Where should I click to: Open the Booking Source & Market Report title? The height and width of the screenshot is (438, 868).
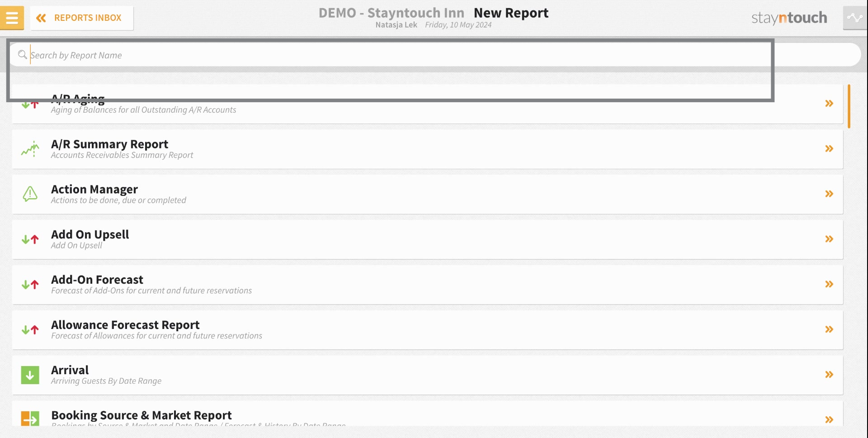142,416
